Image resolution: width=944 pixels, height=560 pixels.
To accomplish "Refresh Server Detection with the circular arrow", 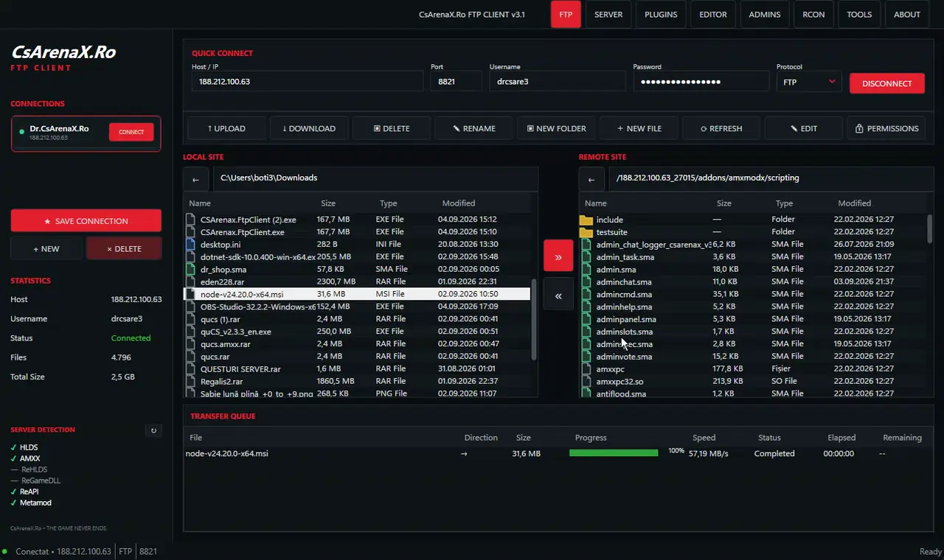I will (153, 430).
